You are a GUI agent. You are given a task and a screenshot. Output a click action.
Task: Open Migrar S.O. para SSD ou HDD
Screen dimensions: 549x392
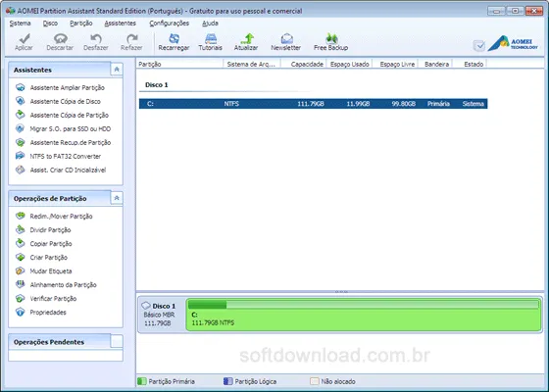[x=71, y=128]
